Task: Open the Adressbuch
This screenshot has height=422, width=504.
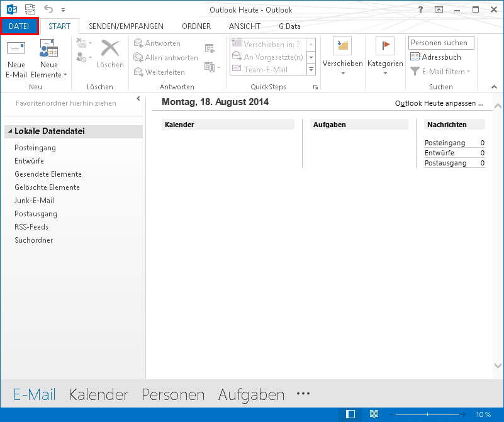Action: [435, 57]
